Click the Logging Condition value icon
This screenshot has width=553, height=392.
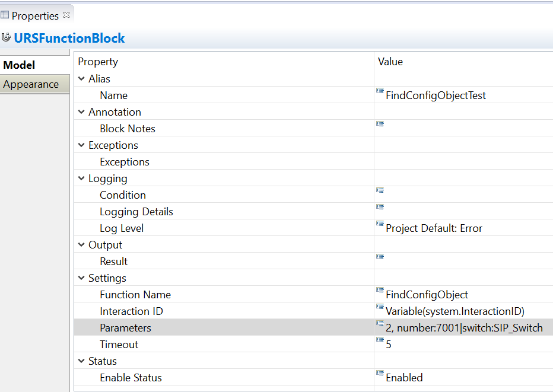tap(380, 191)
